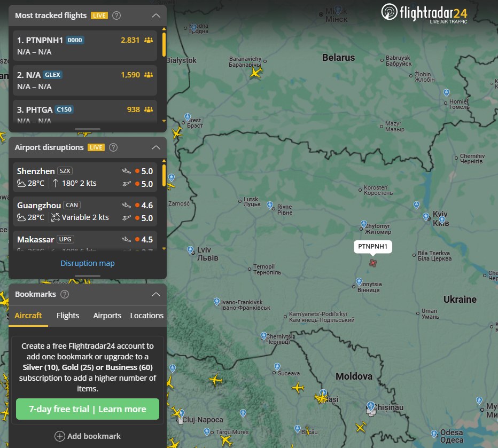Switch to the Flights bookmarks tab
The width and height of the screenshot is (498, 448).
(x=68, y=316)
